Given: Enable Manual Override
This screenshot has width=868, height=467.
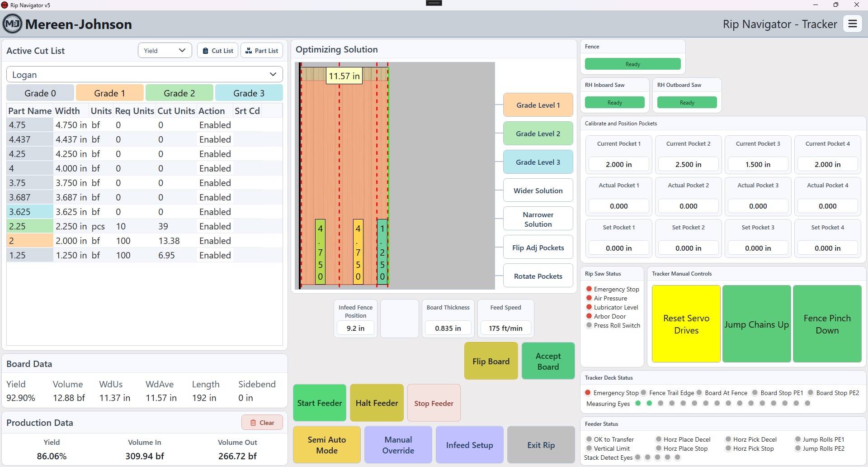Looking at the screenshot, I should pos(398,445).
